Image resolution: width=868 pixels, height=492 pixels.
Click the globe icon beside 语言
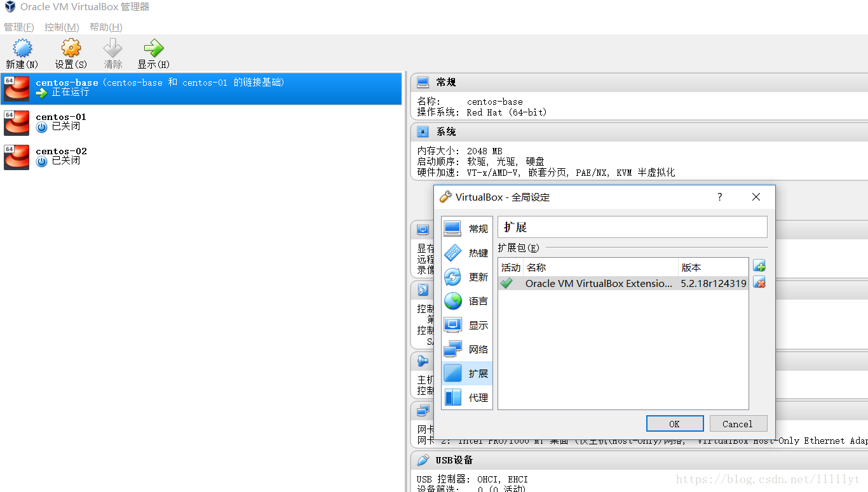point(453,301)
